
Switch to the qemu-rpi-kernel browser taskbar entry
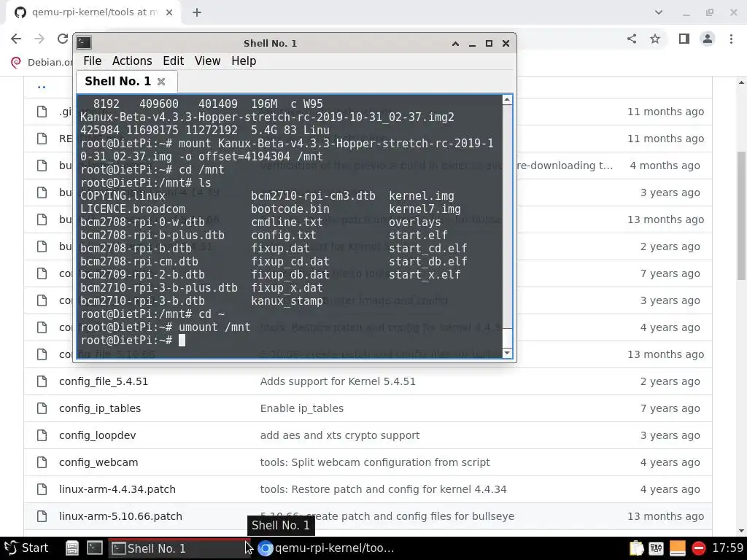tap(326, 548)
